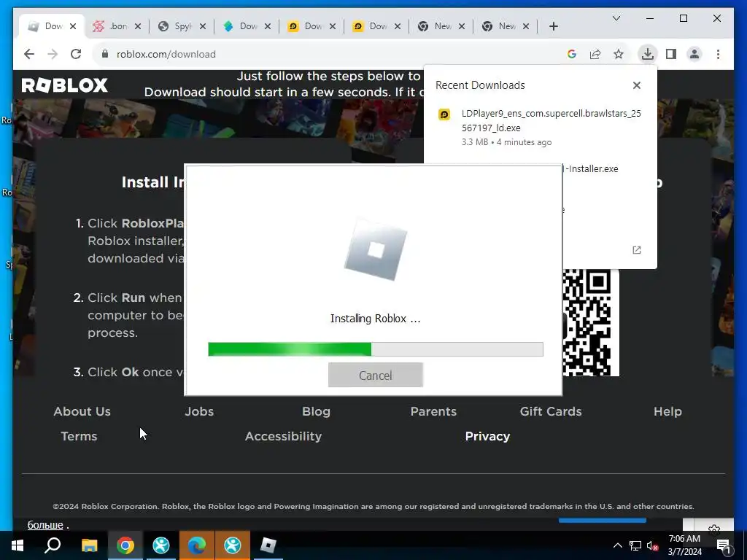Click the QR code image
The width and height of the screenshot is (747, 560).
click(x=591, y=322)
